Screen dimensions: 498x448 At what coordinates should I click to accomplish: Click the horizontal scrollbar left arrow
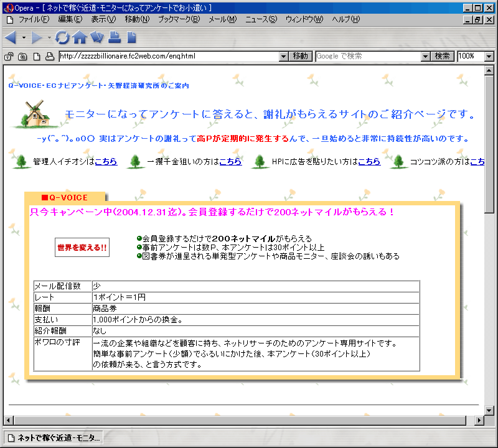click(8, 421)
